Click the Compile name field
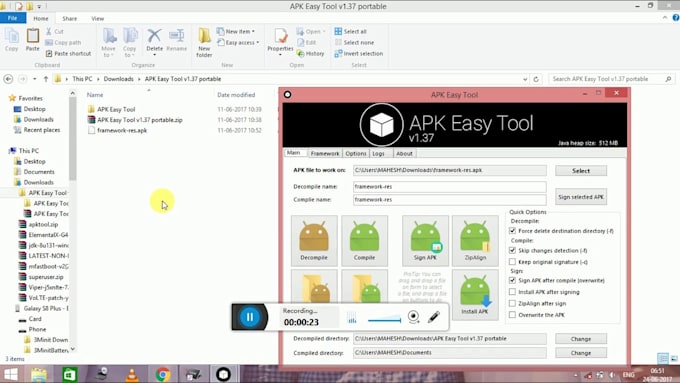Screen dimensions: 680x383 (449, 200)
